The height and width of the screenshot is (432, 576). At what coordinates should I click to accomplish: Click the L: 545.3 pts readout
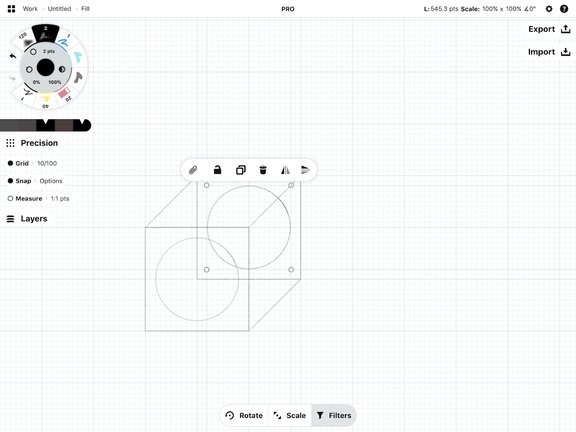pos(441,8)
